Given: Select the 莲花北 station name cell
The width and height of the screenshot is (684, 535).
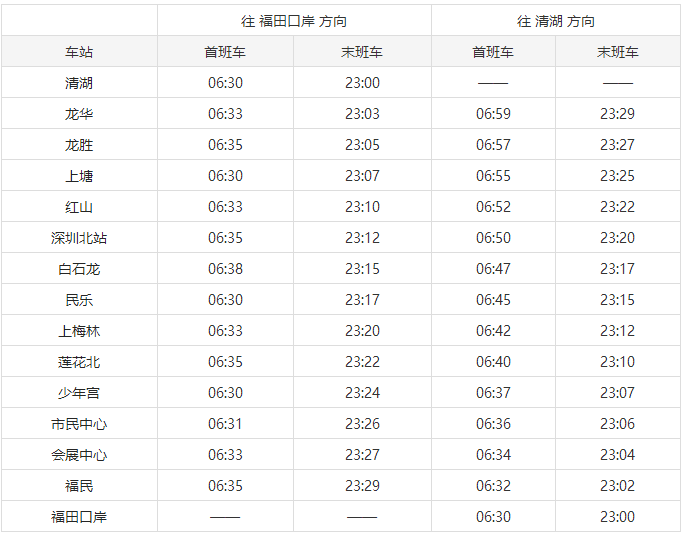Looking at the screenshot, I should click(79, 362).
